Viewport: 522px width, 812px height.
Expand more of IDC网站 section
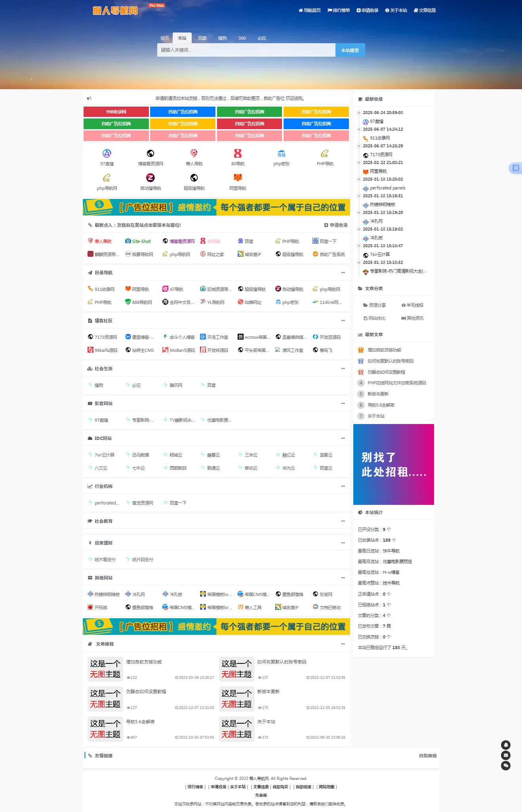(343, 438)
